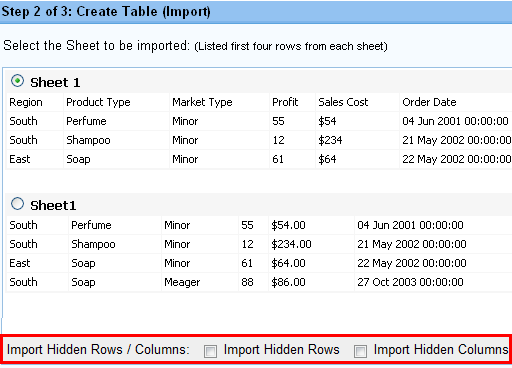Click the Sheet1 title label

click(x=53, y=206)
